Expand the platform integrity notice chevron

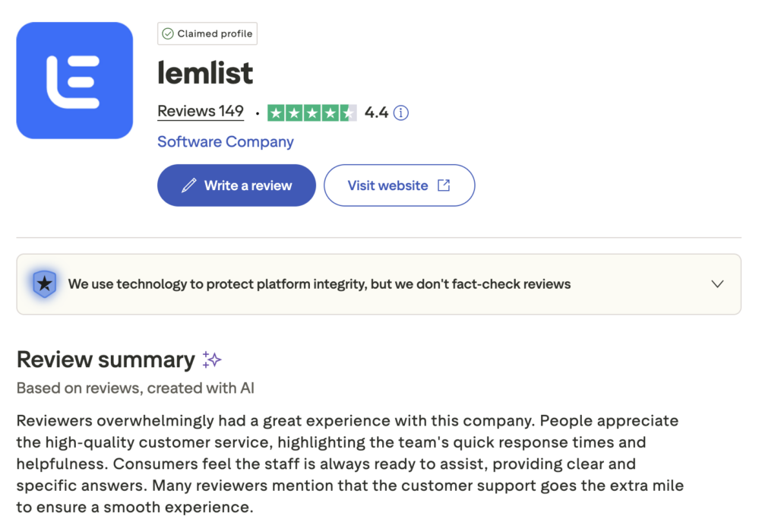[x=717, y=284]
